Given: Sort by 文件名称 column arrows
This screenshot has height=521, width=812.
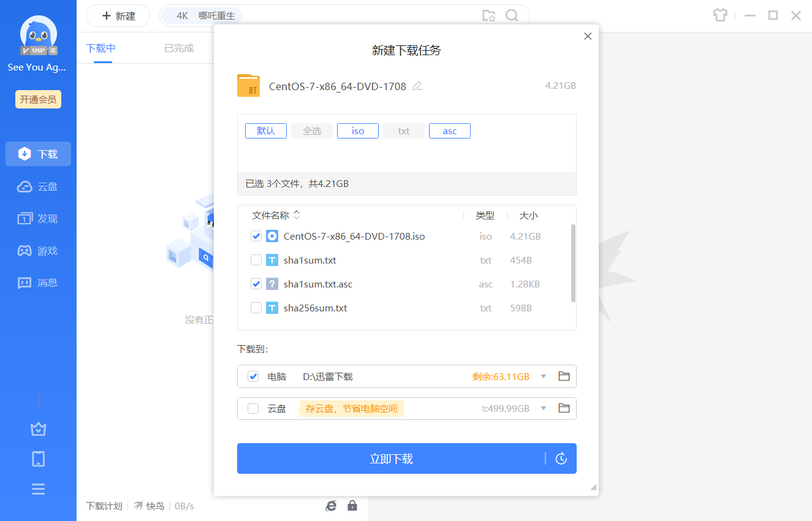Looking at the screenshot, I should (x=297, y=215).
